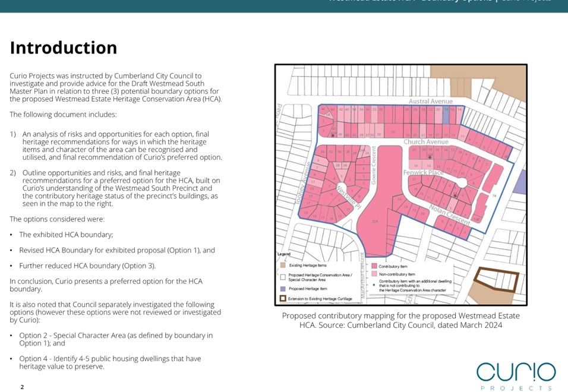
Task: Click the "Church Avenue" street label on the map
Action: point(426,142)
